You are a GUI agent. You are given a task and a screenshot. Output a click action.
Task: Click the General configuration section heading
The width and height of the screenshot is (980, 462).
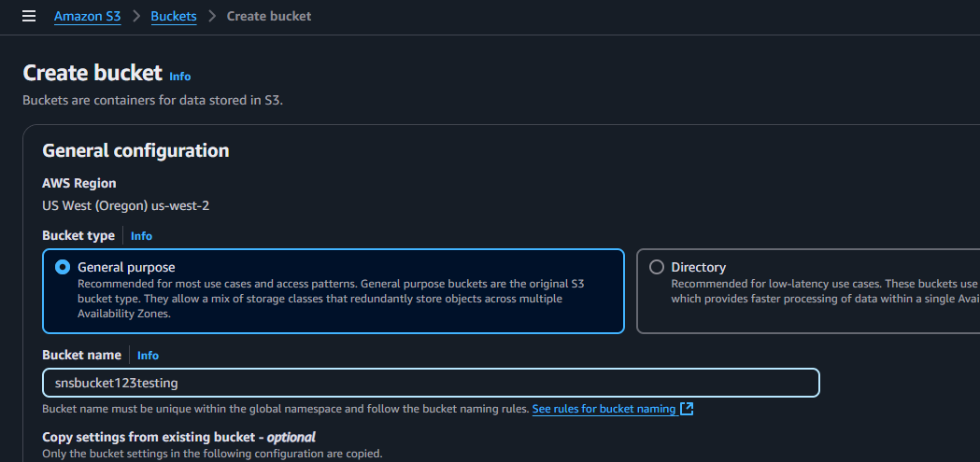[x=136, y=150]
